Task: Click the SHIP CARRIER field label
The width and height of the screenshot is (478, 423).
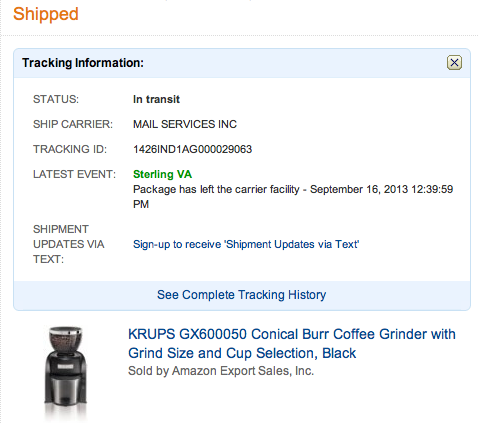Action: 73,124
